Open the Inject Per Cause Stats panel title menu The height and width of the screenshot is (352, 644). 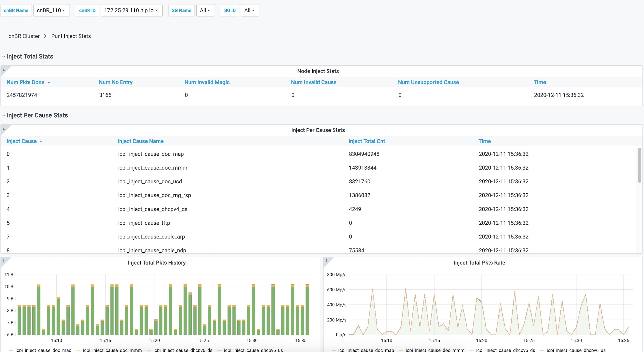coord(318,130)
